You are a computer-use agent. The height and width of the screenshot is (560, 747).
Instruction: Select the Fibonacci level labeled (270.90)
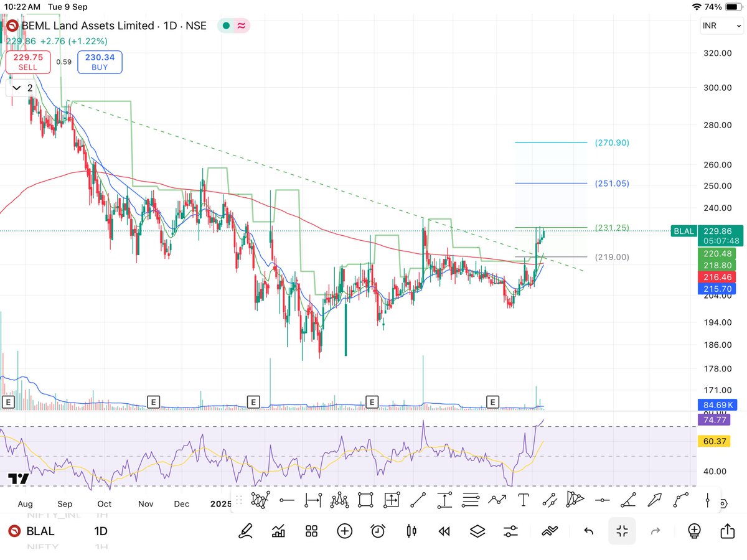coord(612,142)
